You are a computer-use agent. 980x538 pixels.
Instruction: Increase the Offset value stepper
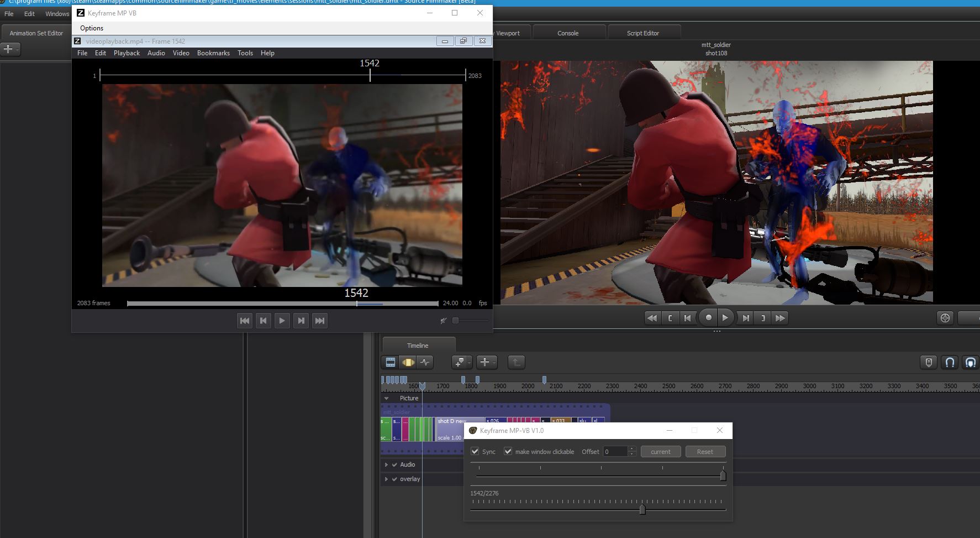coord(633,449)
